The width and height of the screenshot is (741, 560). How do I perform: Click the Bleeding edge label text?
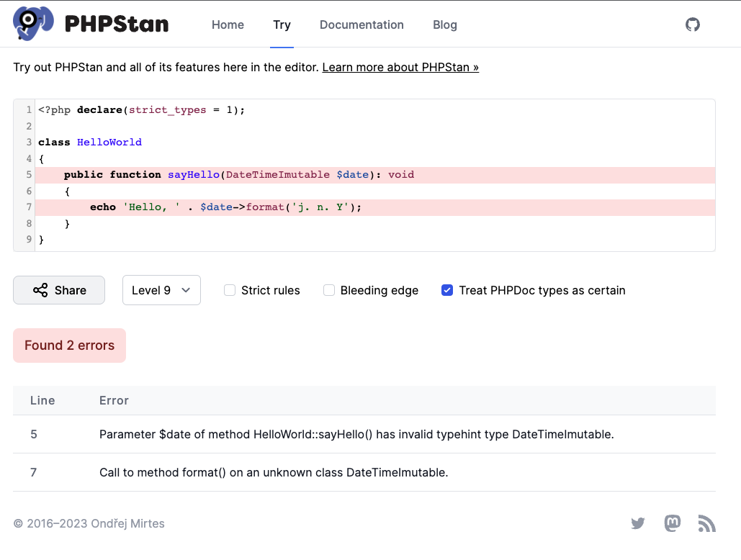380,290
